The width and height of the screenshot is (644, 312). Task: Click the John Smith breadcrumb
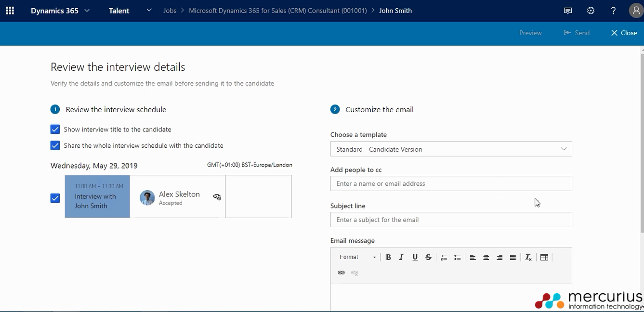pyautogui.click(x=395, y=11)
